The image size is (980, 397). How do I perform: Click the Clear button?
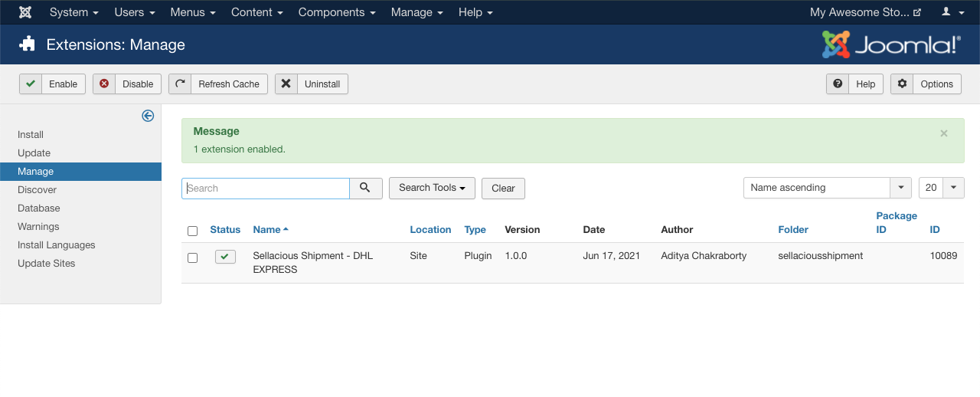coord(503,189)
